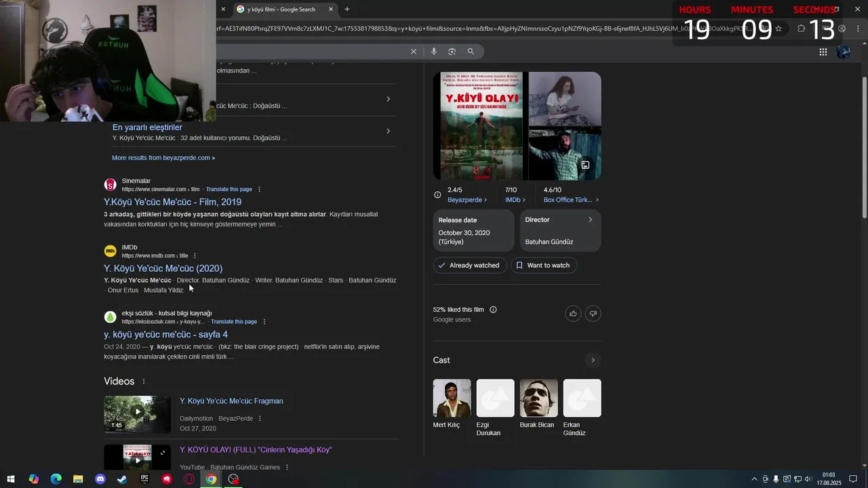Open Box Office Türkiye rating link
Image resolution: width=868 pixels, height=488 pixels.
[571, 200]
